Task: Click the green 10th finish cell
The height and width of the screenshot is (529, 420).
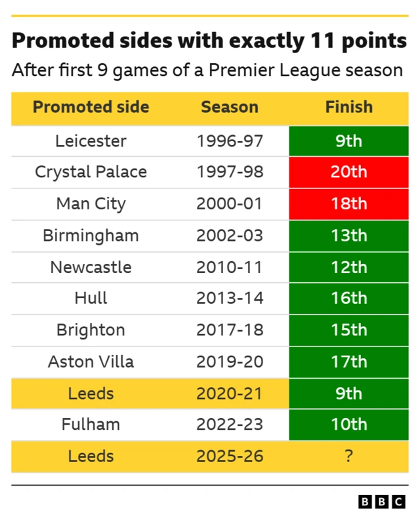Action: tap(348, 425)
